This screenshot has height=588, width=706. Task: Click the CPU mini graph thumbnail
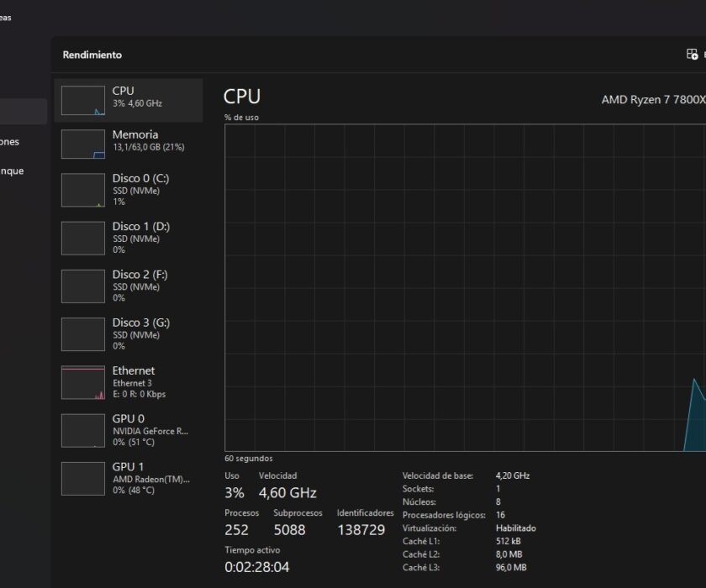(x=83, y=100)
